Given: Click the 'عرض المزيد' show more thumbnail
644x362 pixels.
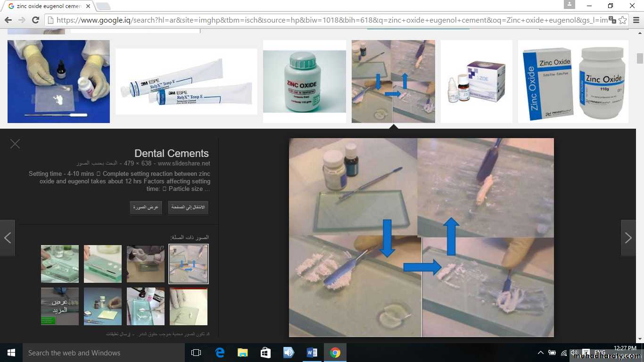Looking at the screenshot, I should click(x=60, y=306).
